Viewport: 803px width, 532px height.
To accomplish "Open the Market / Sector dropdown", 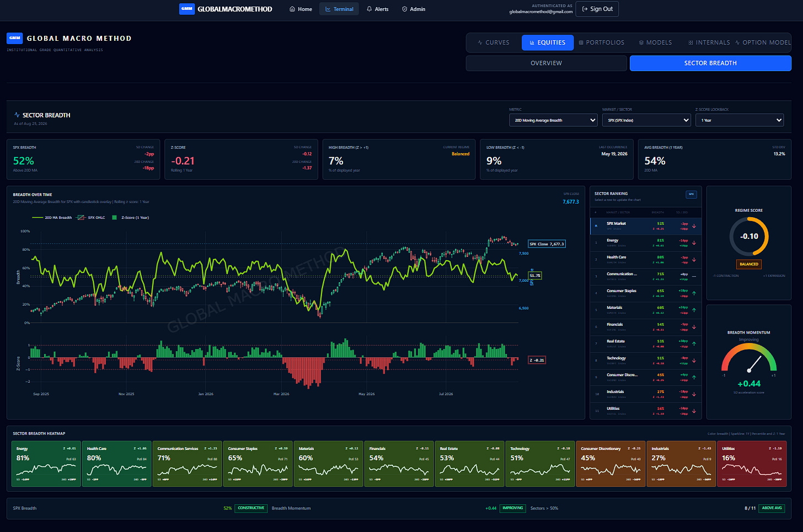I will coord(646,120).
